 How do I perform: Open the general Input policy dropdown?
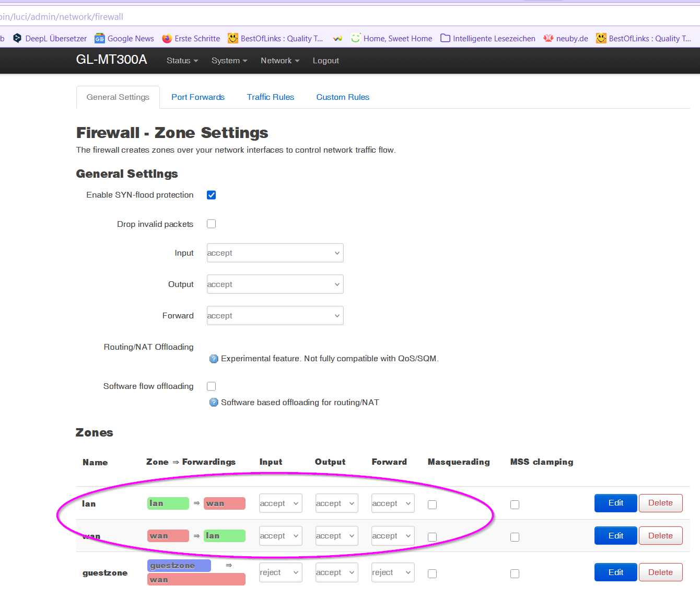click(x=275, y=253)
